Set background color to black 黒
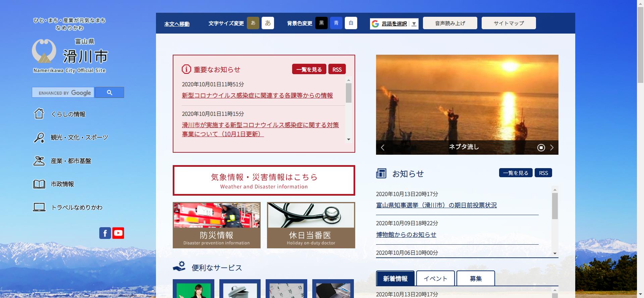 (x=321, y=23)
